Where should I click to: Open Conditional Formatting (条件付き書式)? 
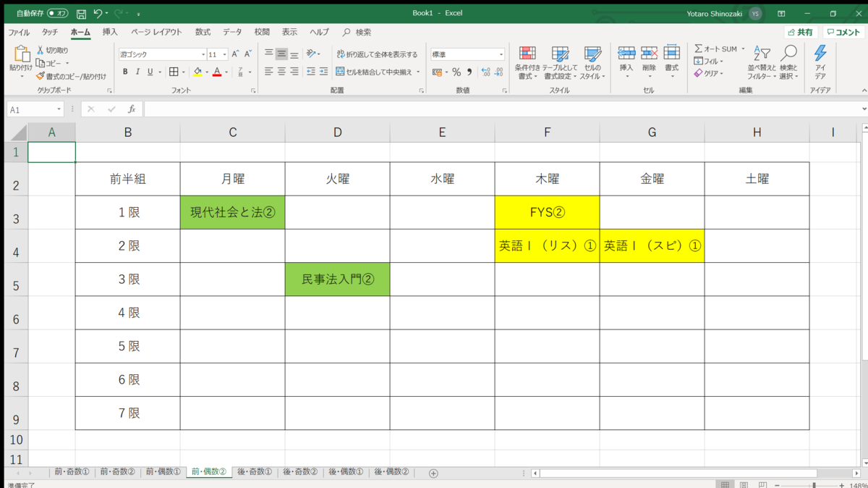527,63
